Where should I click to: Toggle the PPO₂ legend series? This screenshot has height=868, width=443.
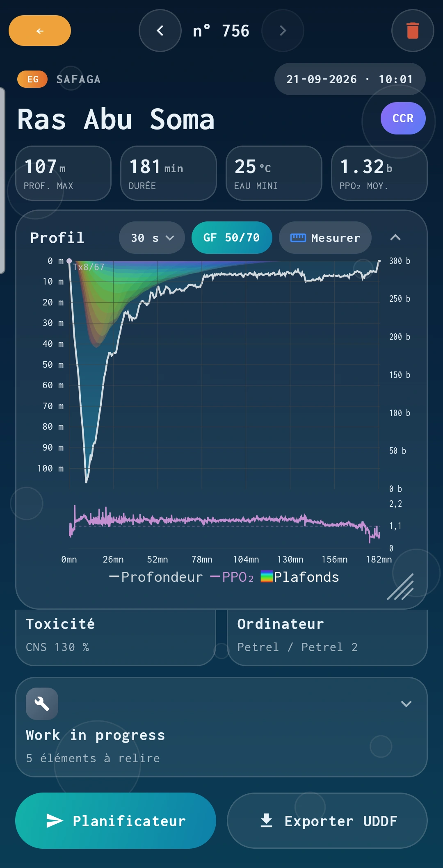point(232,577)
